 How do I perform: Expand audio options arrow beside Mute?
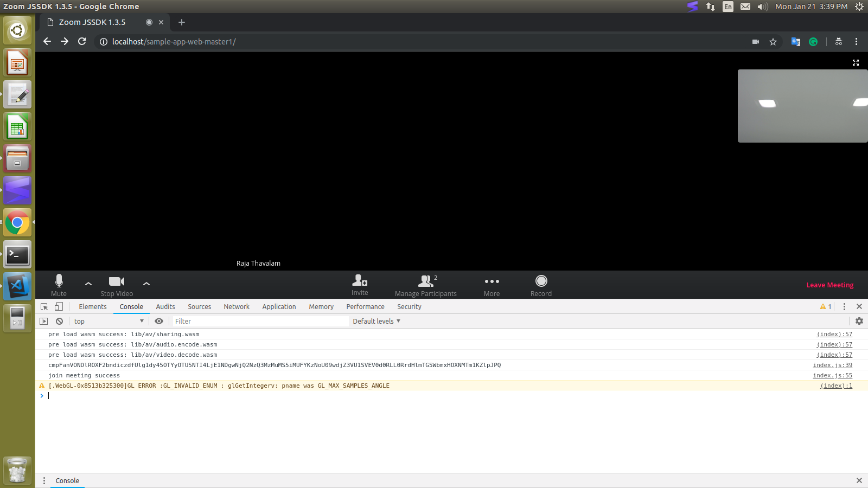click(88, 284)
